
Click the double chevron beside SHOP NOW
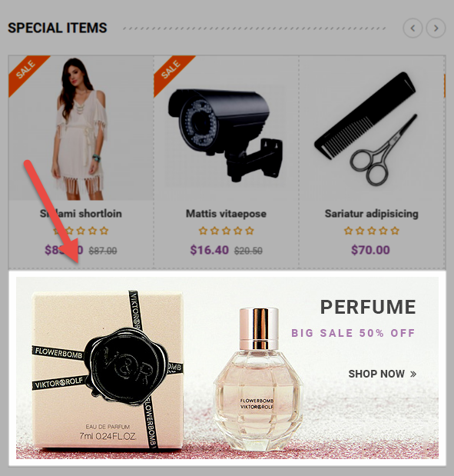click(x=413, y=374)
